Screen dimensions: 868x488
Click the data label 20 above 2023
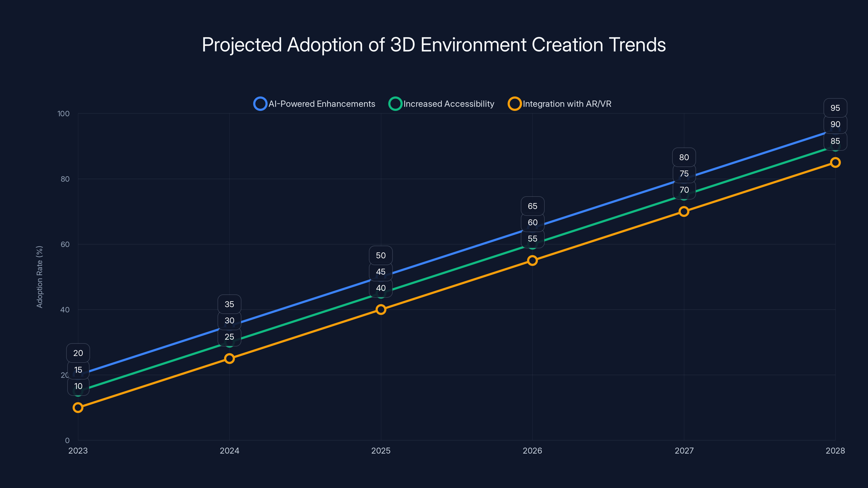pyautogui.click(x=78, y=353)
